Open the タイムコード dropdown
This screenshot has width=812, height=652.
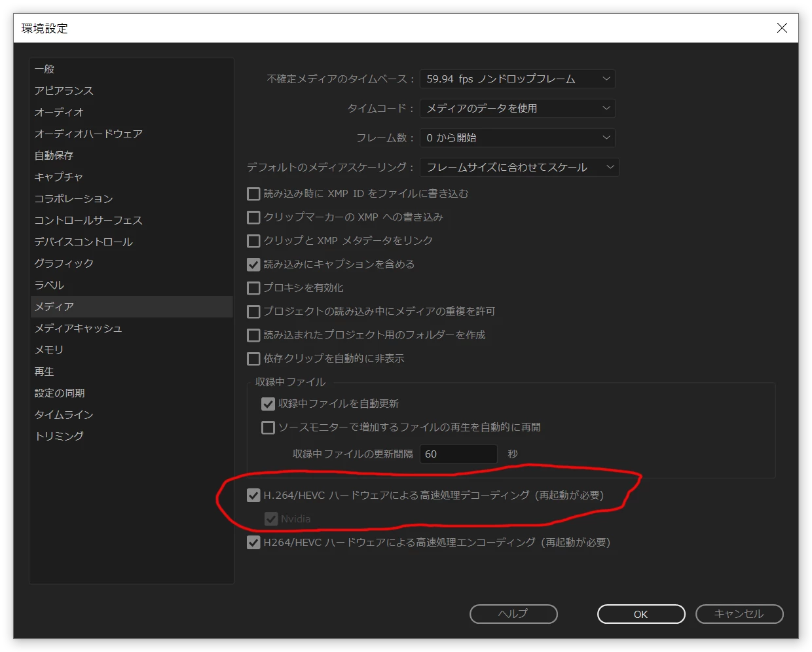pyautogui.click(x=517, y=108)
